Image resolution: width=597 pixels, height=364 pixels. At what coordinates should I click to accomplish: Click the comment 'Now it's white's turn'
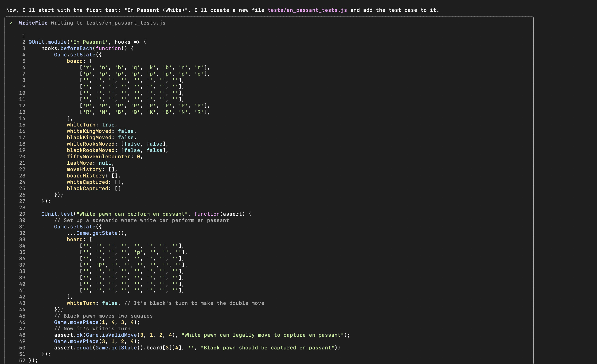click(x=92, y=329)
